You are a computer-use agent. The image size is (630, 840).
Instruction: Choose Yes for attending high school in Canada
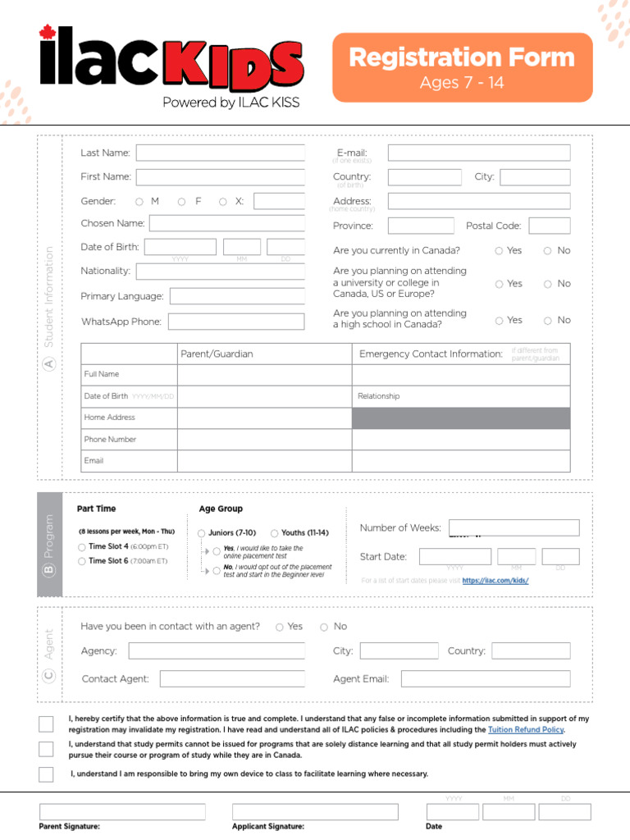point(499,321)
